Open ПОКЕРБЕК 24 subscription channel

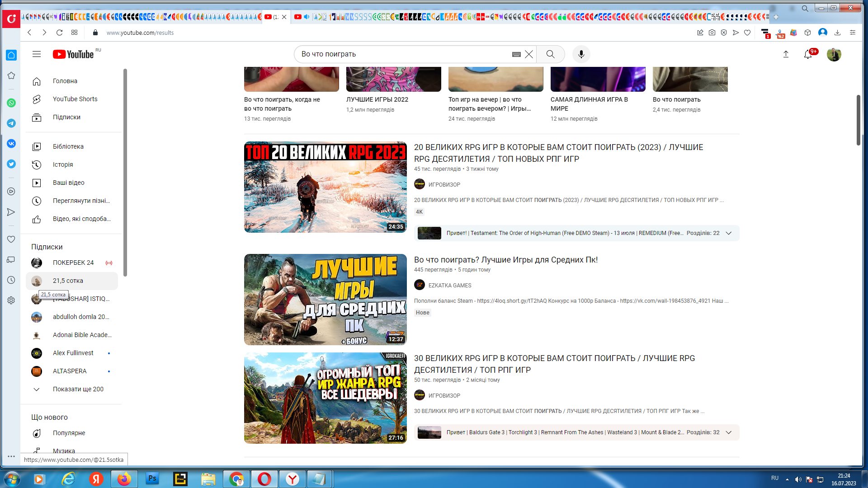coord(72,263)
